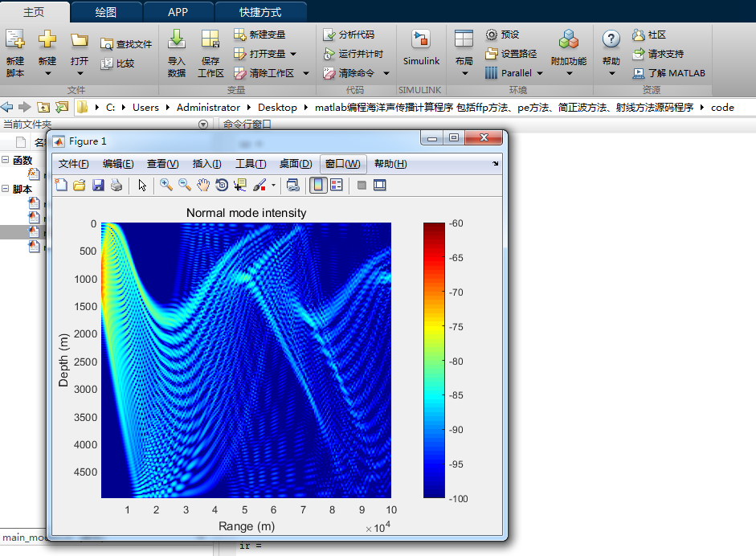Image resolution: width=756 pixels, height=556 pixels.
Task: Switch to the 绘图 ribbon tab
Action: point(106,12)
